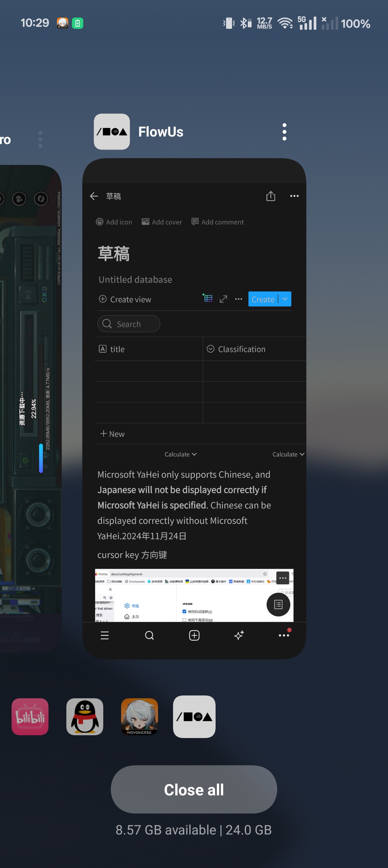
Task: Tap the line 'cursor key 方向键'
Action: (132, 555)
